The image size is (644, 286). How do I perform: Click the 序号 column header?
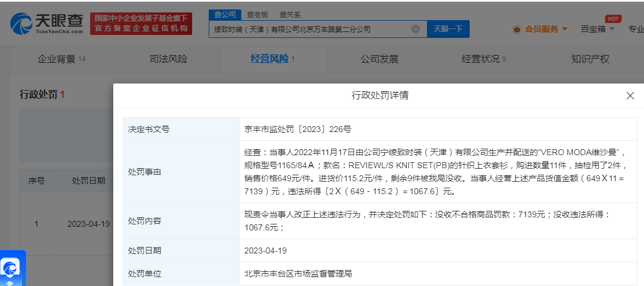[x=37, y=181]
